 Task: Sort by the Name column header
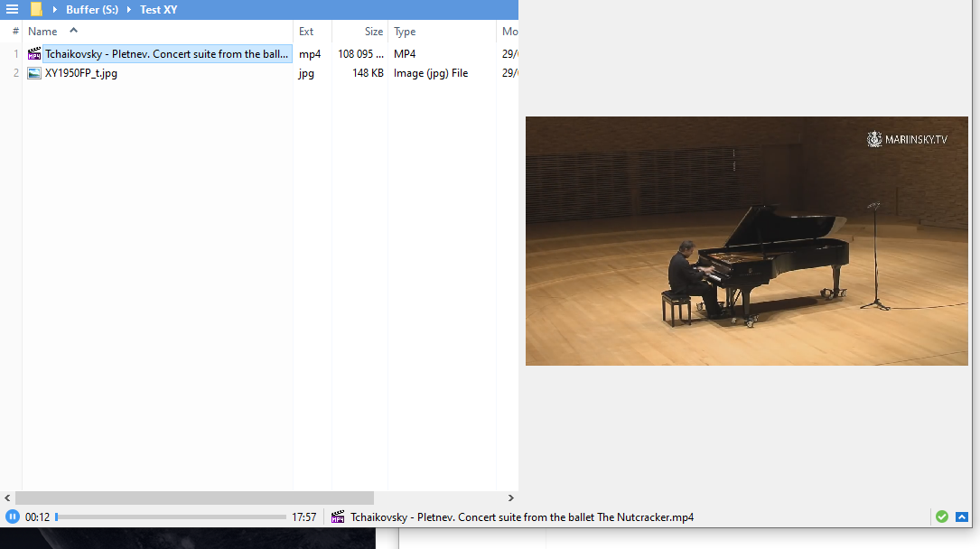(x=42, y=32)
